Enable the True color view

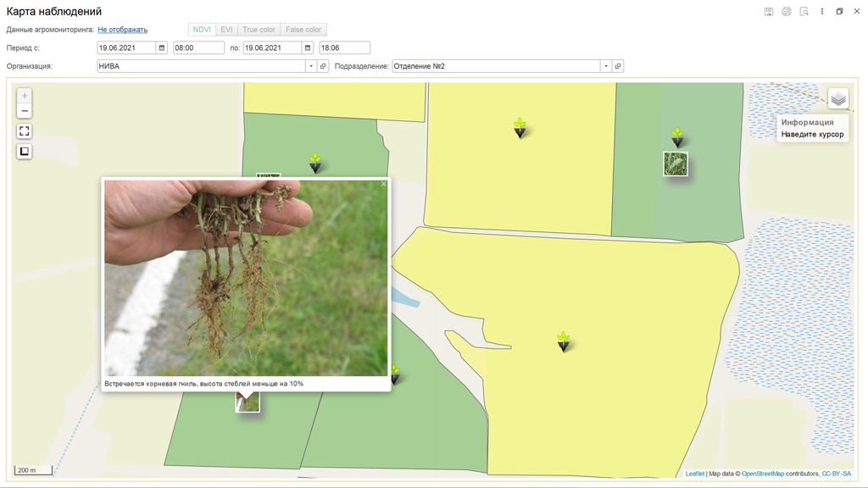pos(259,30)
